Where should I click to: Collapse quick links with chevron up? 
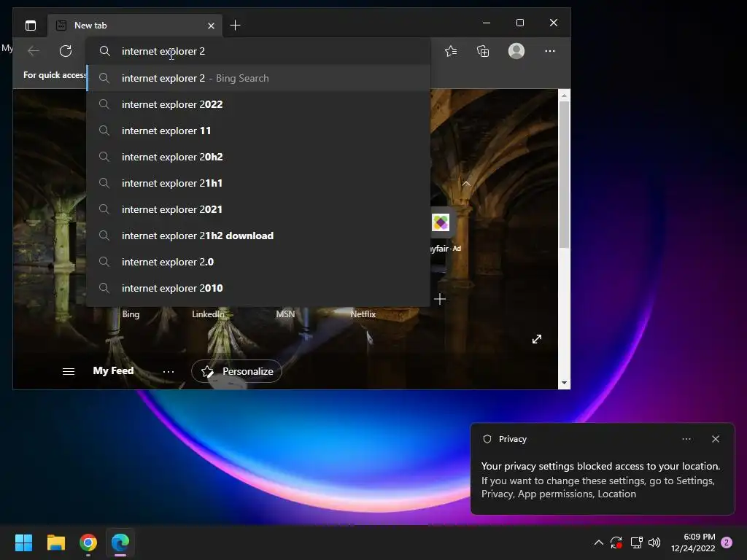pyautogui.click(x=466, y=183)
